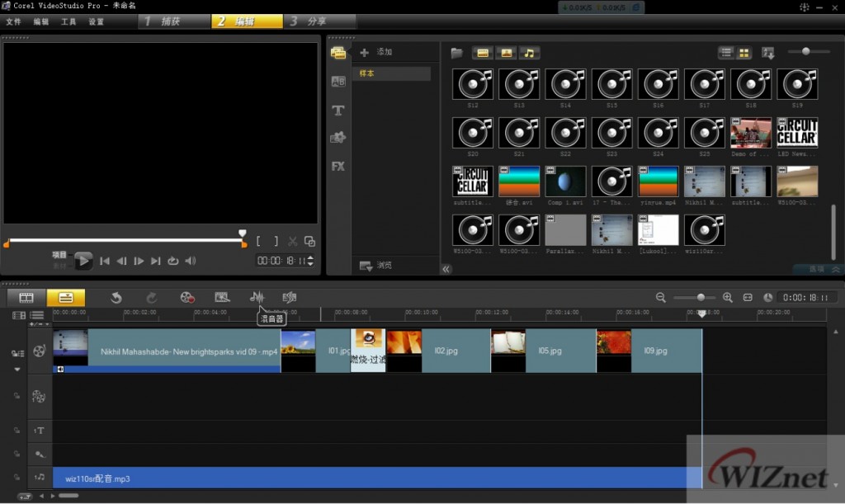Click the thumbnail size slider
The height and width of the screenshot is (504, 845).
click(x=805, y=52)
